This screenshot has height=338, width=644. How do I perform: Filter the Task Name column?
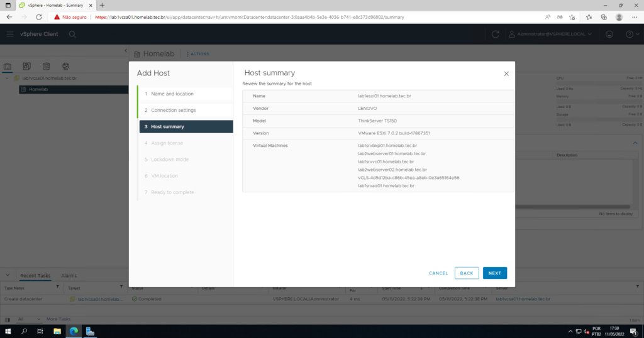[x=57, y=287]
